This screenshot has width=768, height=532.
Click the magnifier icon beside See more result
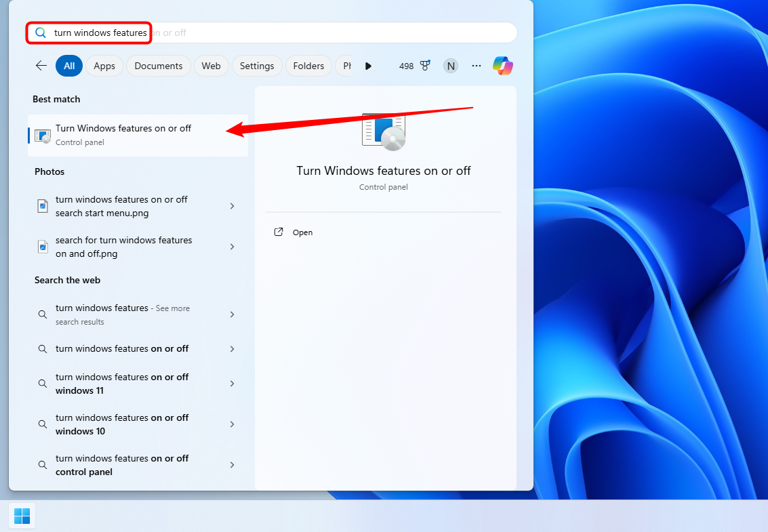point(43,314)
